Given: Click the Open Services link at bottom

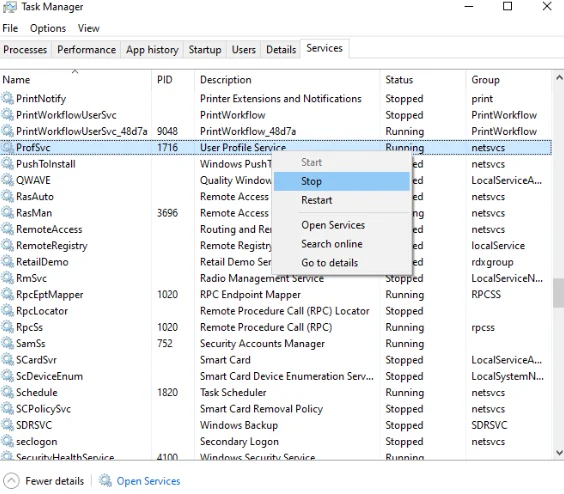Looking at the screenshot, I should [x=148, y=481].
